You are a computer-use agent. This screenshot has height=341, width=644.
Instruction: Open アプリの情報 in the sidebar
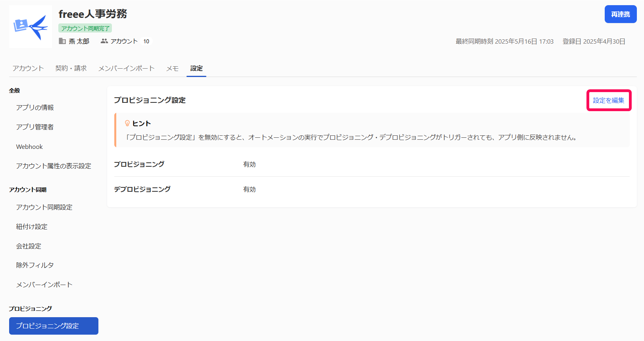(35, 108)
